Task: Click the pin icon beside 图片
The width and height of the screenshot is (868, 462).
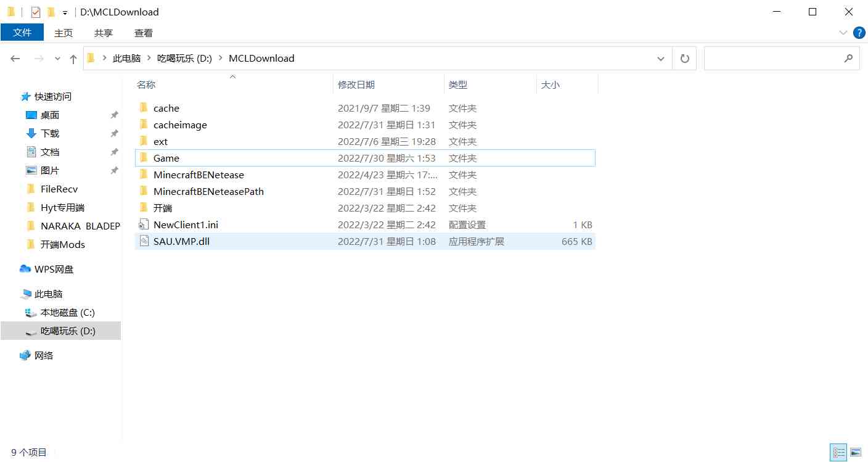Action: 114,171
